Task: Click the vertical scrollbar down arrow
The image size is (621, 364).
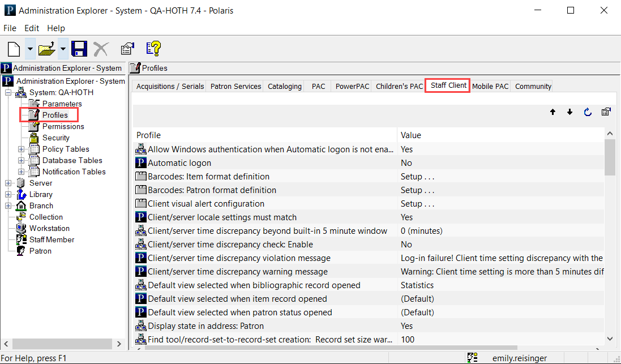Action: tap(610, 339)
